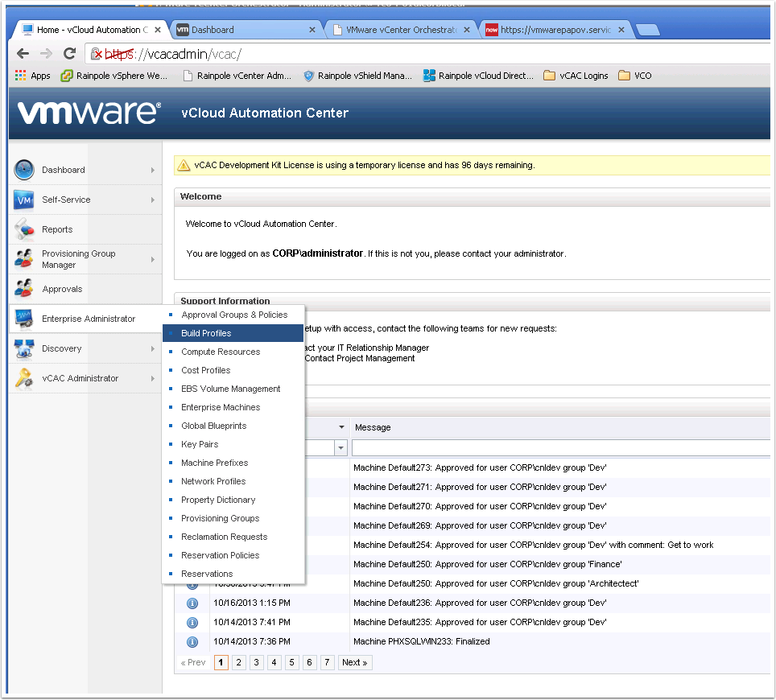
Task: Select Network Profiles menu item
Action: 233,481
